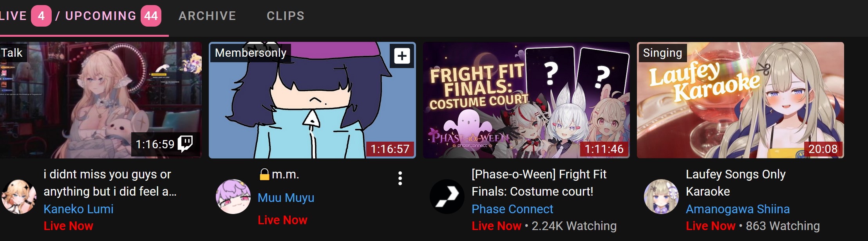Switch to the Clips tab

tap(286, 16)
